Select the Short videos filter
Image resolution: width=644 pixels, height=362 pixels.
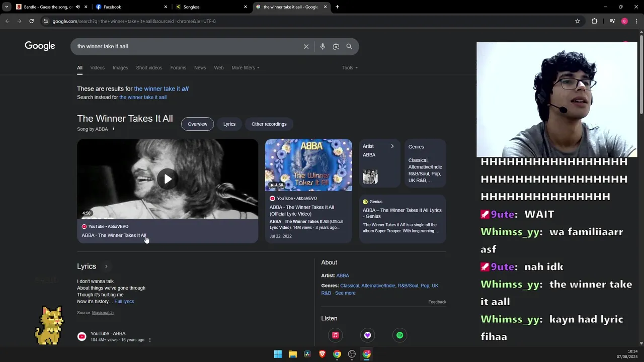(149, 68)
